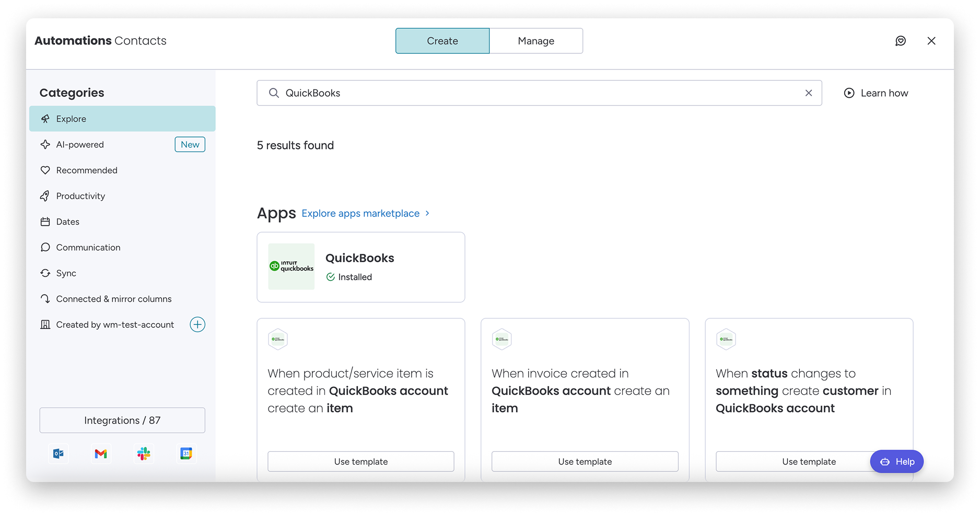Open the Recommended category
This screenshot has height=516, width=980.
click(122, 170)
